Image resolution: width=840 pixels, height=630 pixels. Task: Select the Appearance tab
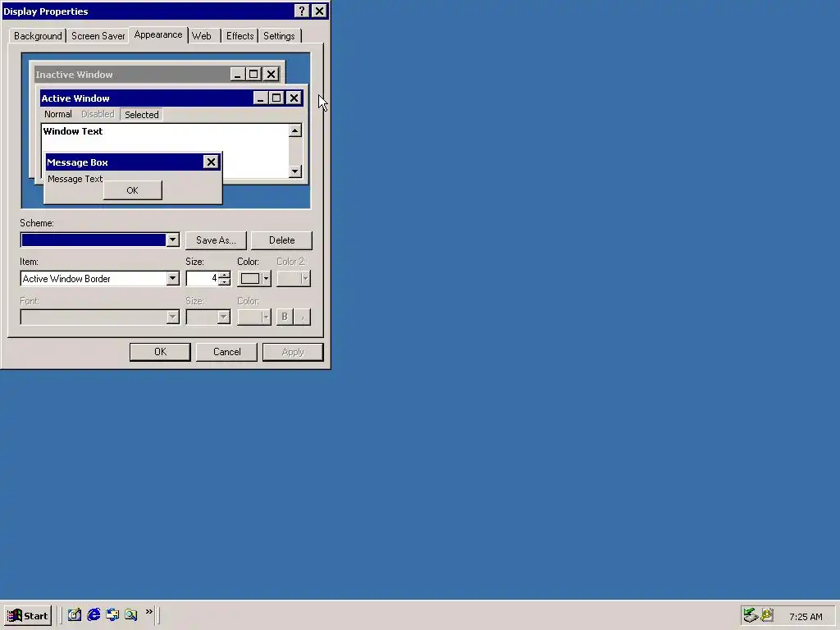tap(158, 34)
